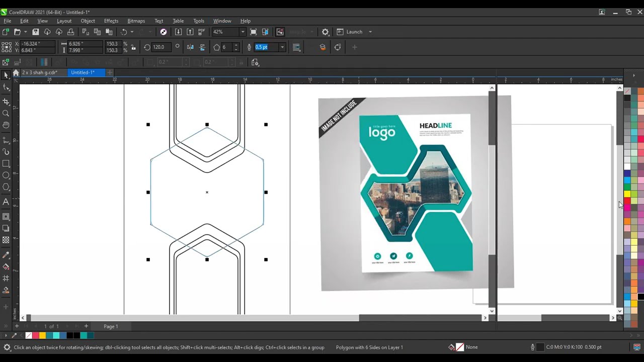Screen dimensions: 644x362
Task: Publish to PDF icon
Action: [202, 32]
